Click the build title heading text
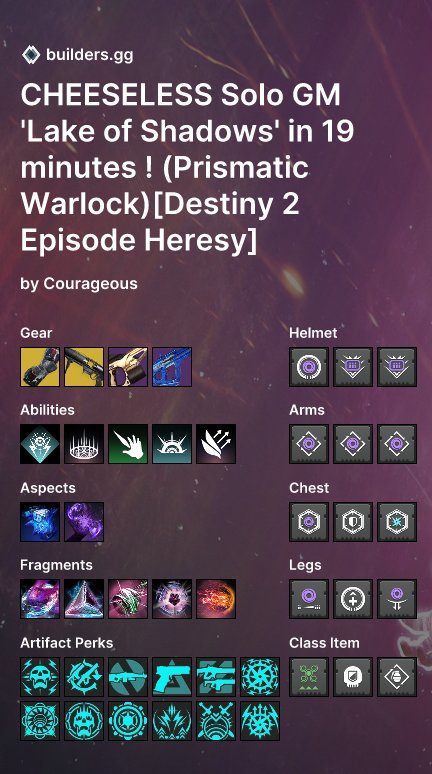 coord(188,167)
